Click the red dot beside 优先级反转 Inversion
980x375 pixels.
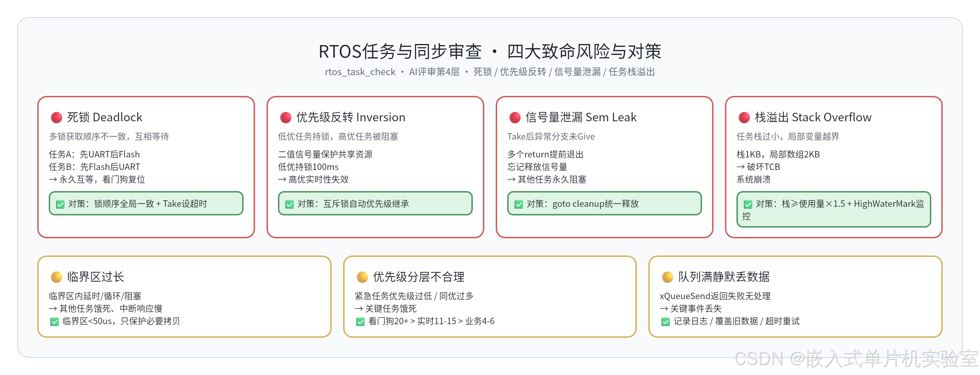point(285,117)
